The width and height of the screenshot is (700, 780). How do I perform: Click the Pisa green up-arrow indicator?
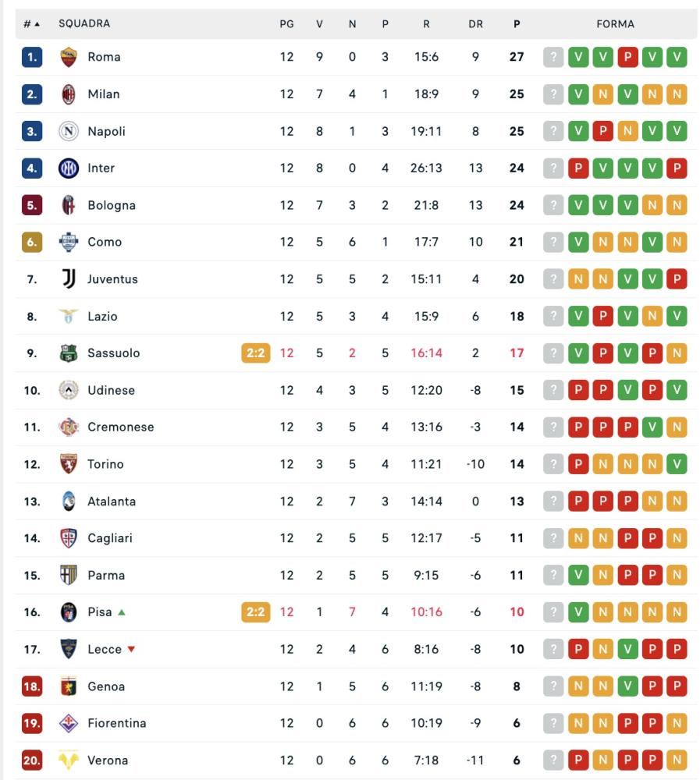122,612
